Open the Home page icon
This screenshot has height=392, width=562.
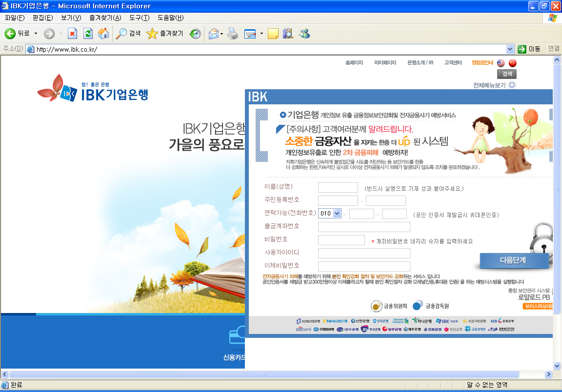coord(103,34)
